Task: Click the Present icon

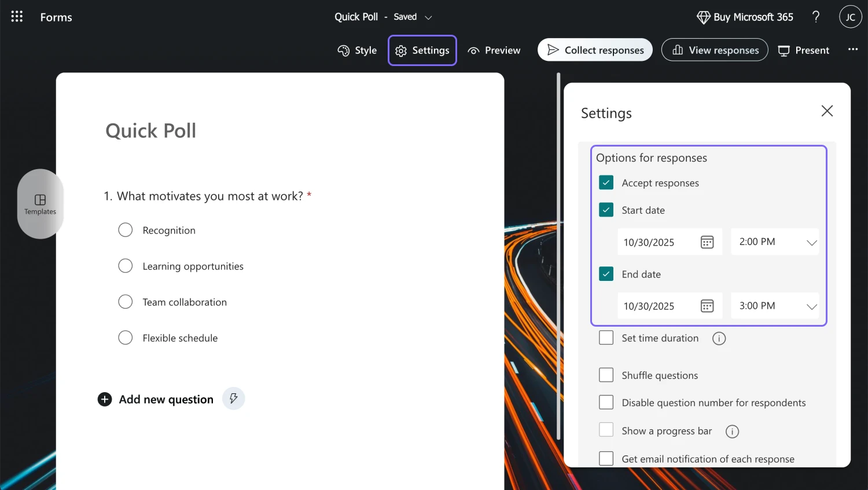Action: pos(784,50)
